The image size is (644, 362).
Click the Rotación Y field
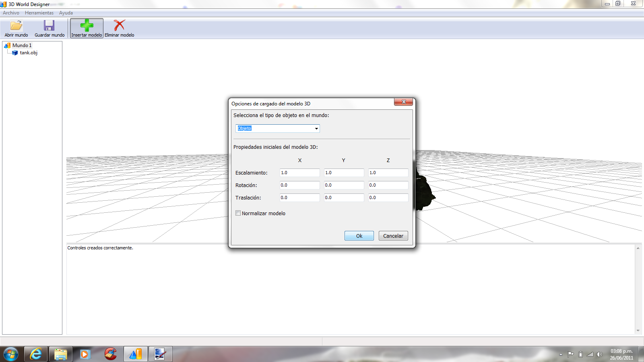344,185
